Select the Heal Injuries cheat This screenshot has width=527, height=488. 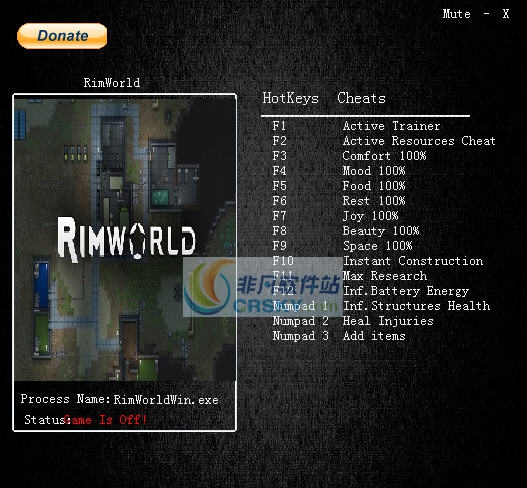(388, 321)
